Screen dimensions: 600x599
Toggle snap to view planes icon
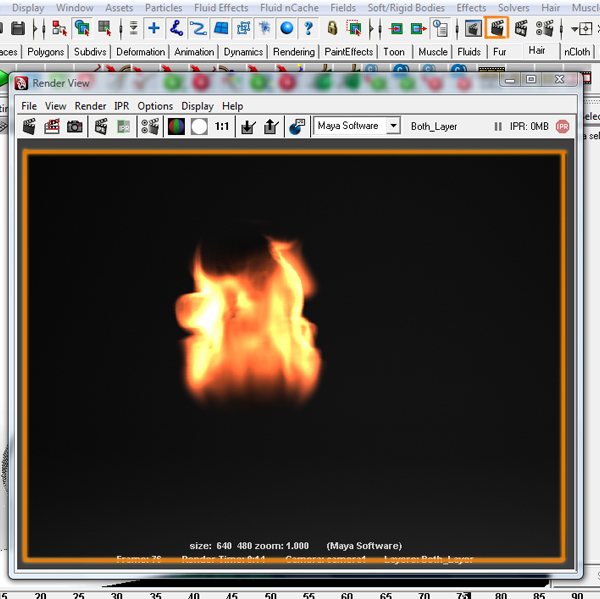(221, 28)
